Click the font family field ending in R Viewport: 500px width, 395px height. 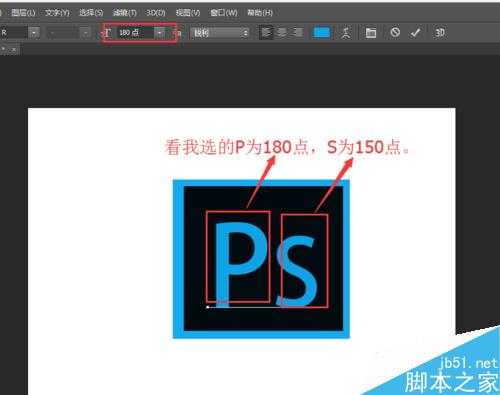[14, 33]
